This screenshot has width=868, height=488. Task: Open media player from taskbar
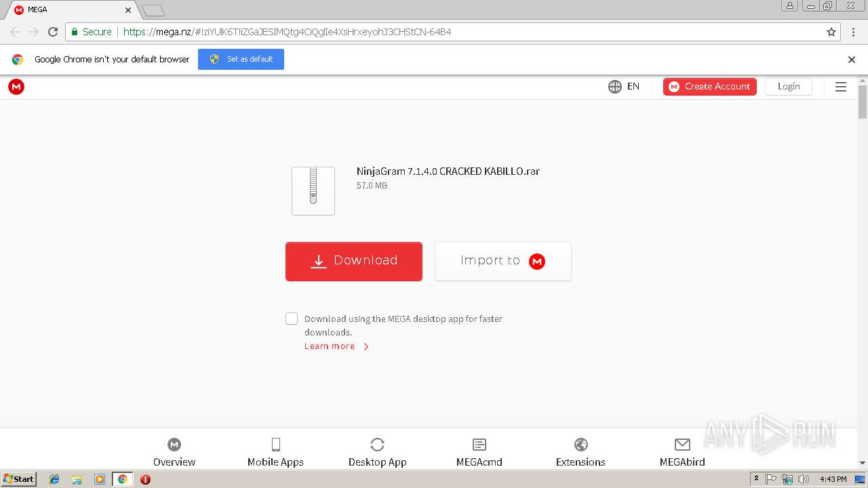[100, 479]
